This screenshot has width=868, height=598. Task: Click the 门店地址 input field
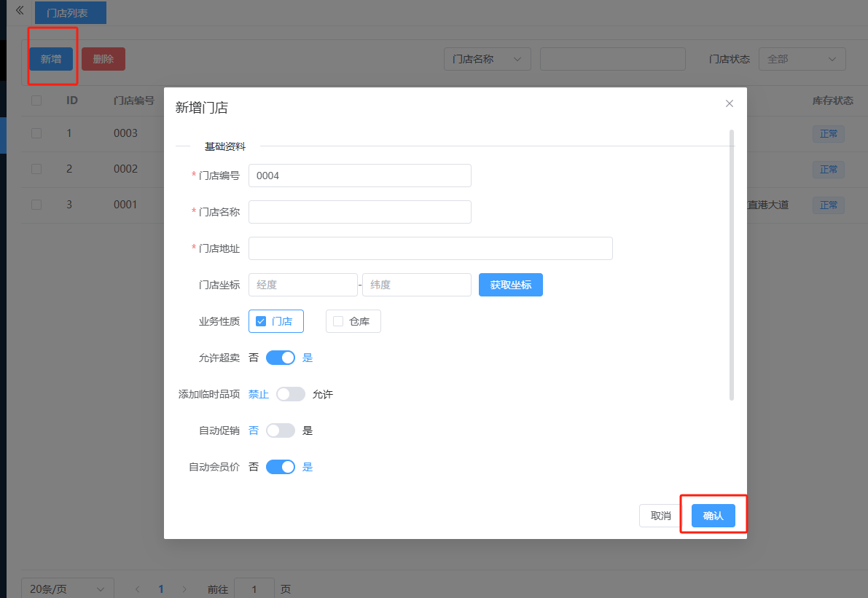[x=430, y=248]
